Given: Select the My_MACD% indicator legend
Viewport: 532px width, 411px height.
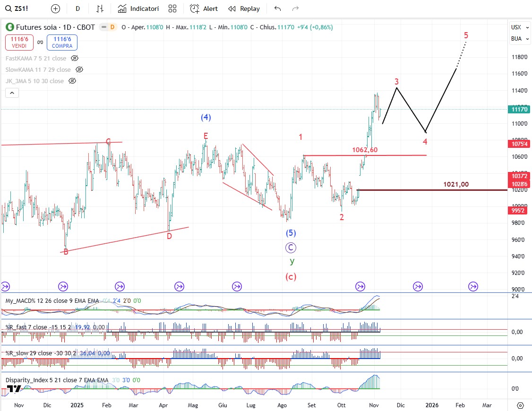Looking at the screenshot, I should [52, 301].
